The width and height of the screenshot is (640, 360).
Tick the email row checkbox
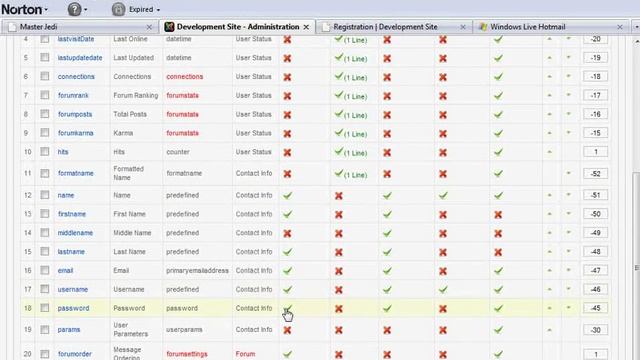tap(44, 270)
